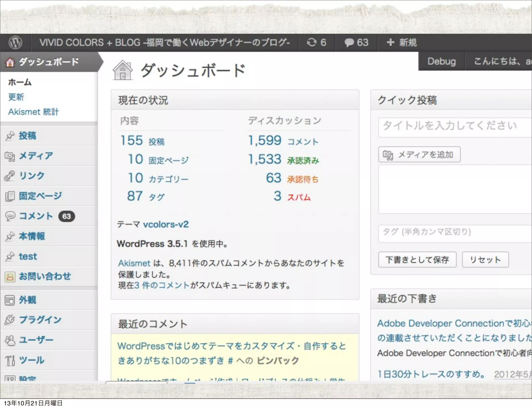The image size is (532, 409).
Task: Click the comment bubble icon showing 63
Action: (349, 43)
